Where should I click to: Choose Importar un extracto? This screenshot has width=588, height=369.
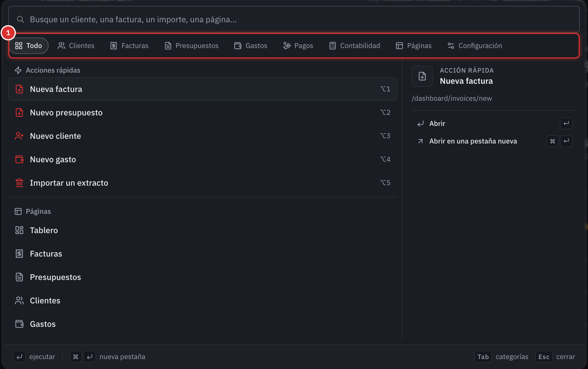[203, 183]
